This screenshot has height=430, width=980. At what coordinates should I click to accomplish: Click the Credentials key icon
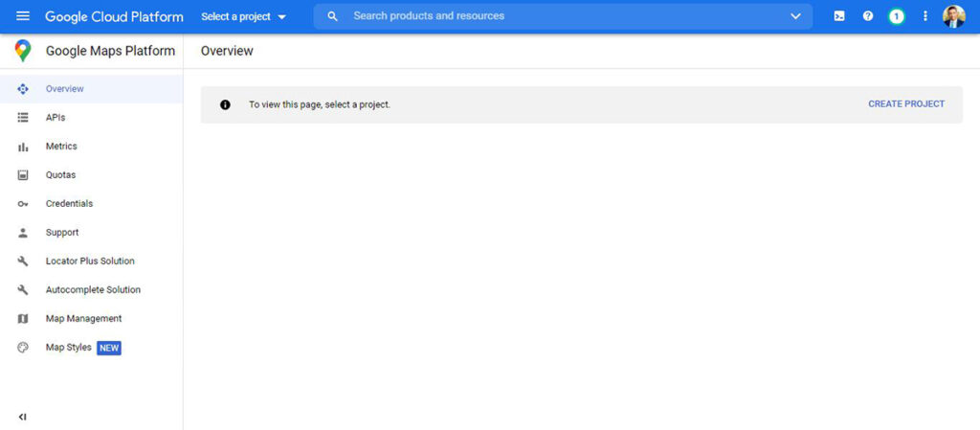(x=23, y=204)
